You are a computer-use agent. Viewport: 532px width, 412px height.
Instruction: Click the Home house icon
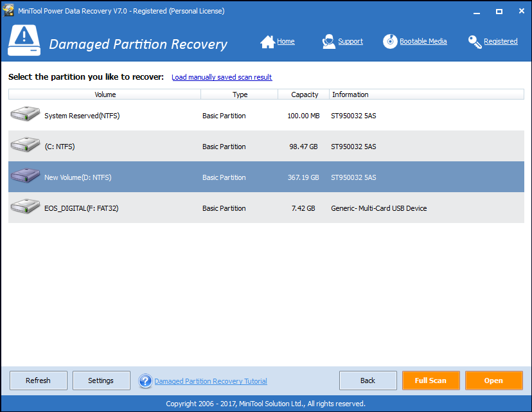pos(268,42)
